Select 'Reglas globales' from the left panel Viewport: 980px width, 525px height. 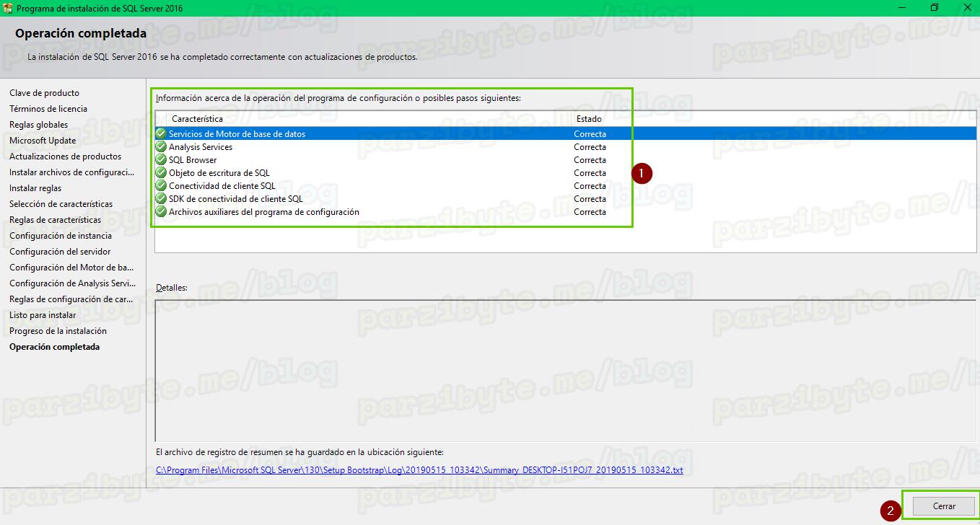(x=38, y=124)
